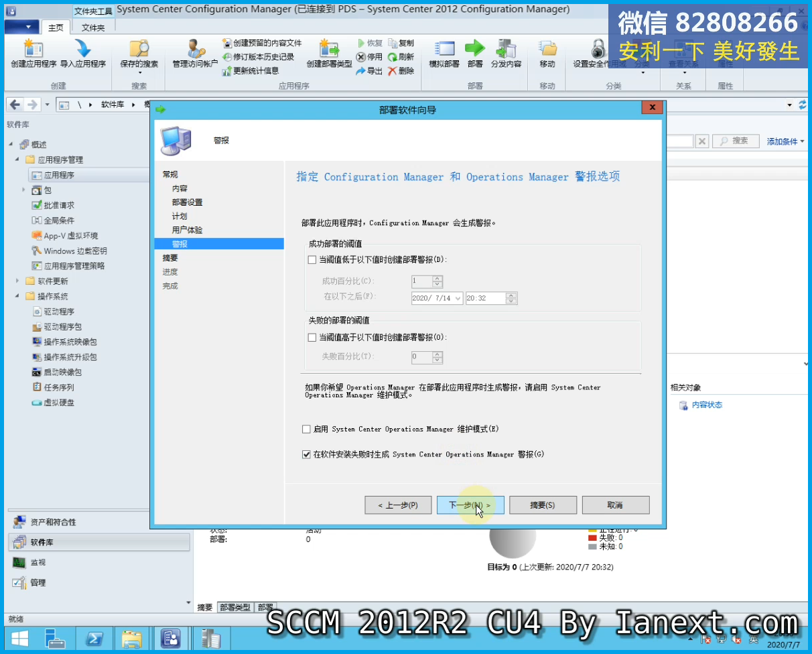
Task: Click the 导出 ribbon command
Action: (370, 71)
